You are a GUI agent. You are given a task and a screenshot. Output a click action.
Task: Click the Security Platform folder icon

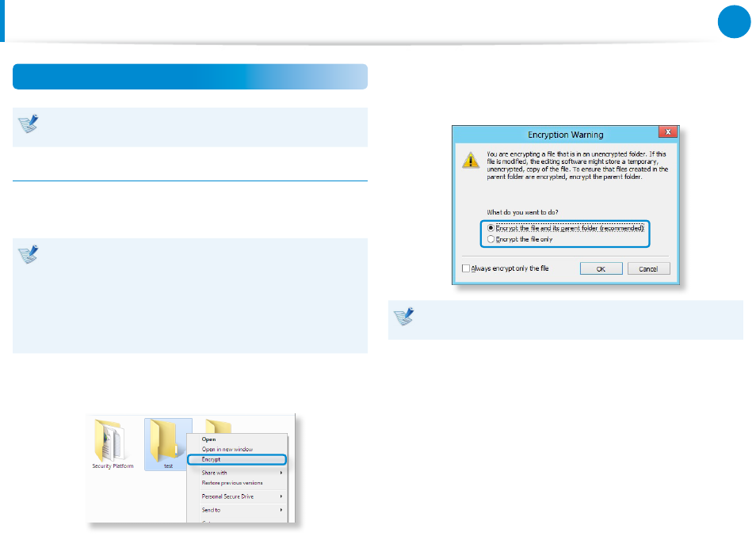click(x=110, y=440)
